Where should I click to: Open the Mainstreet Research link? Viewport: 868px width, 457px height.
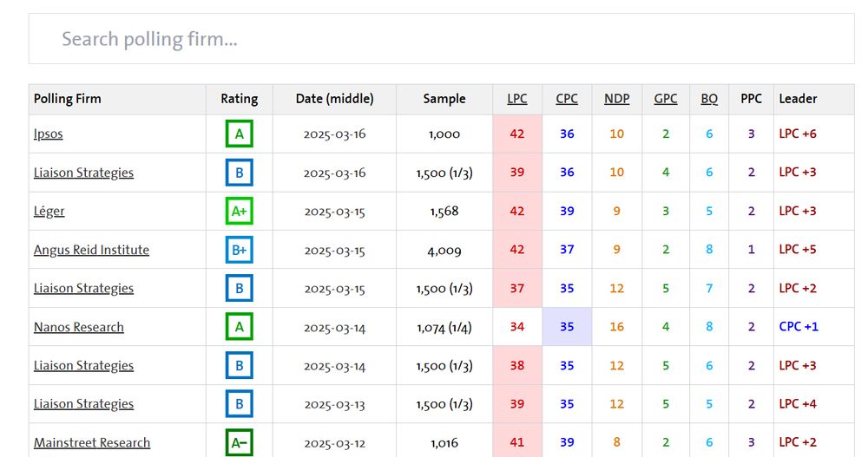click(92, 442)
